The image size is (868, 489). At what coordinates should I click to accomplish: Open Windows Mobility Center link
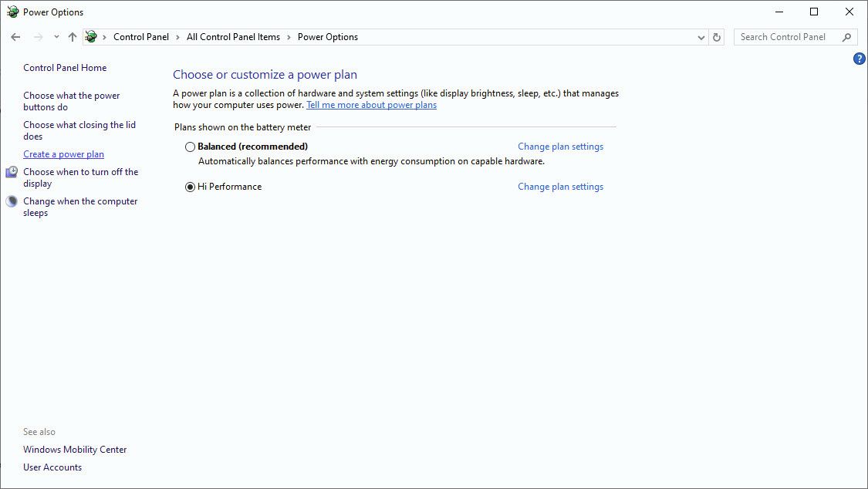coord(75,450)
